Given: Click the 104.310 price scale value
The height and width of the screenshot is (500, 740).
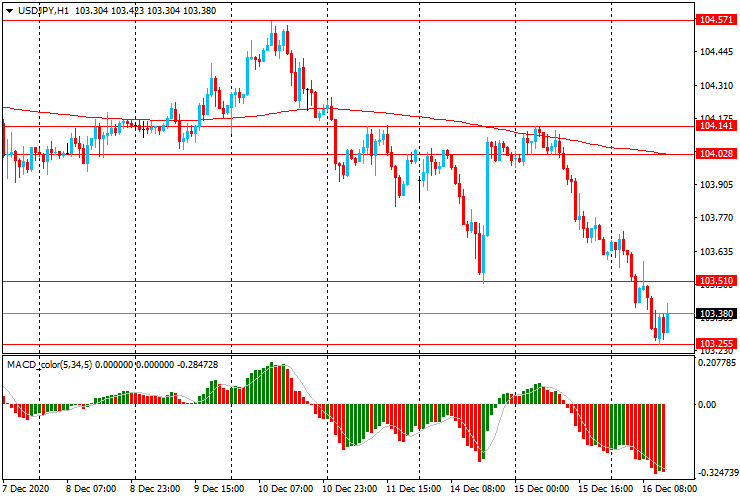Looking at the screenshot, I should pos(716,85).
